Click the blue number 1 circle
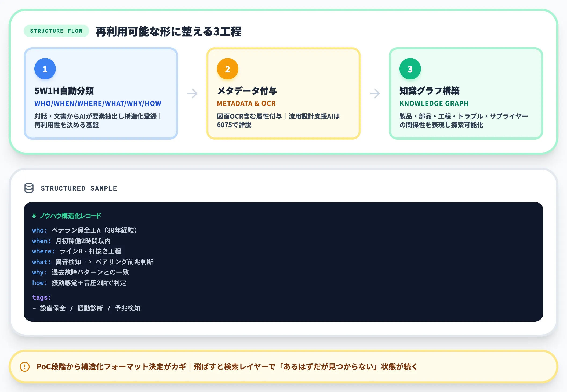Image resolution: width=567 pixels, height=392 pixels. pos(45,69)
